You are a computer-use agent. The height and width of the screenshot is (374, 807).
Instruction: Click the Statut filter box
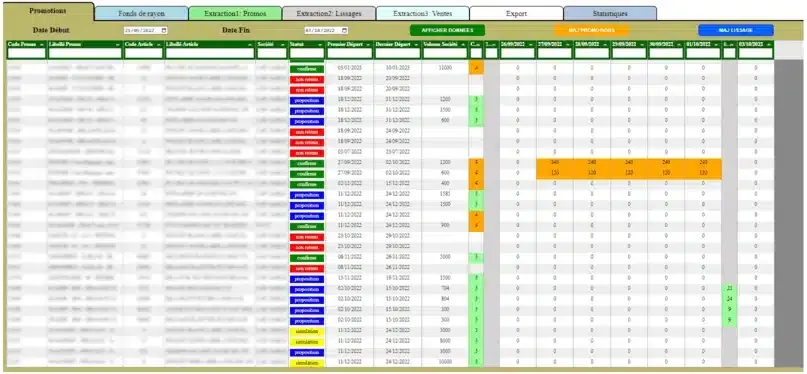point(307,53)
